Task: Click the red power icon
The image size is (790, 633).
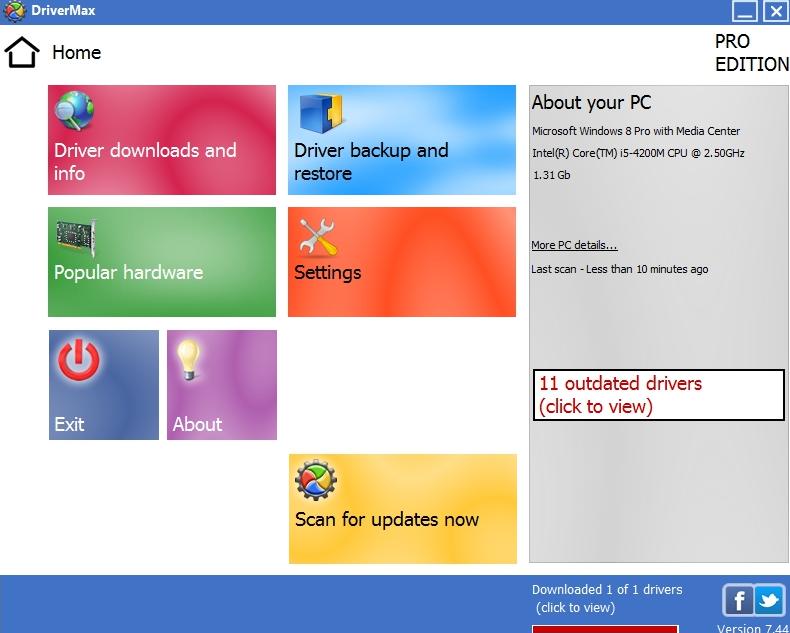Action: pyautogui.click(x=79, y=360)
